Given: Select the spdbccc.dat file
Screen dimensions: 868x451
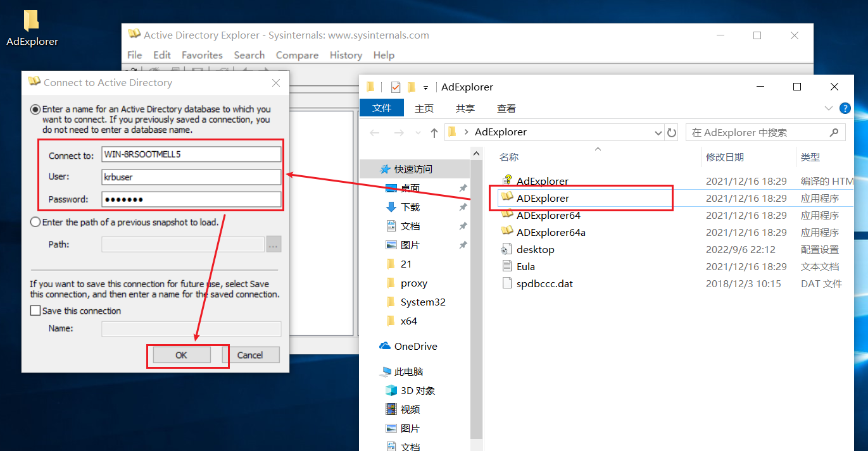Looking at the screenshot, I should click(537, 283).
